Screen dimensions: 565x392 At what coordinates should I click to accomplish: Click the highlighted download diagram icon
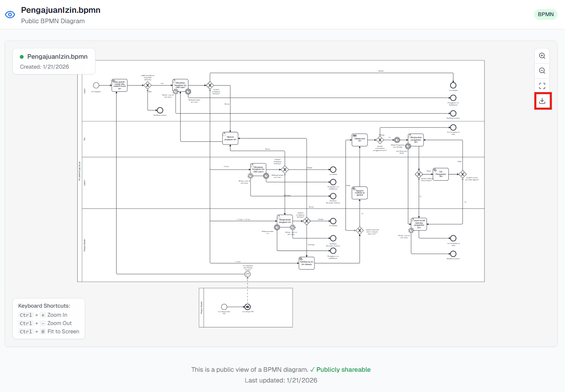click(x=542, y=100)
